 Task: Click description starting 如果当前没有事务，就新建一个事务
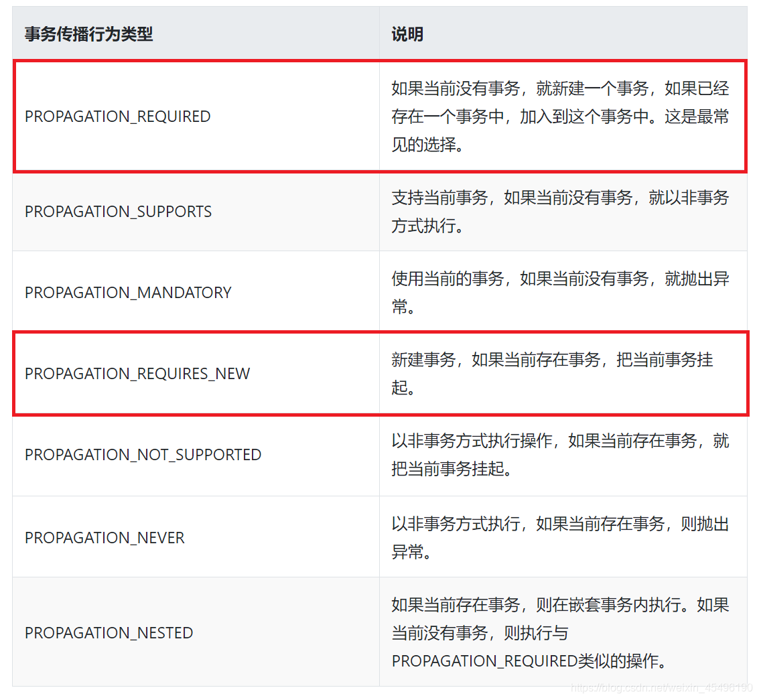[x=560, y=116]
